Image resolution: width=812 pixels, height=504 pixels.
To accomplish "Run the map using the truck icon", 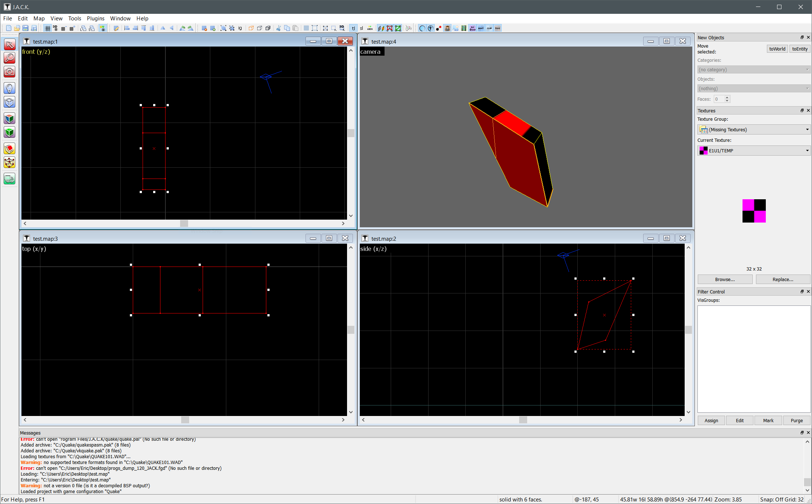I will click(x=9, y=179).
